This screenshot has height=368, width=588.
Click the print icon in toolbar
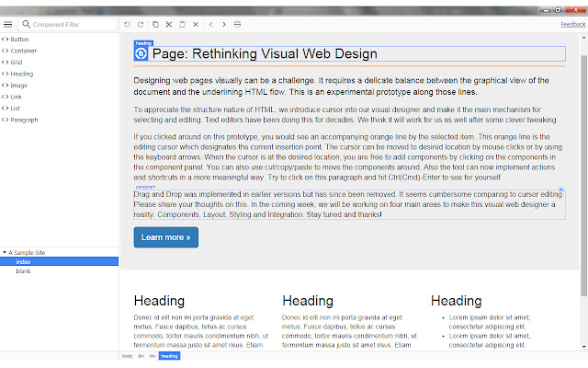click(238, 24)
